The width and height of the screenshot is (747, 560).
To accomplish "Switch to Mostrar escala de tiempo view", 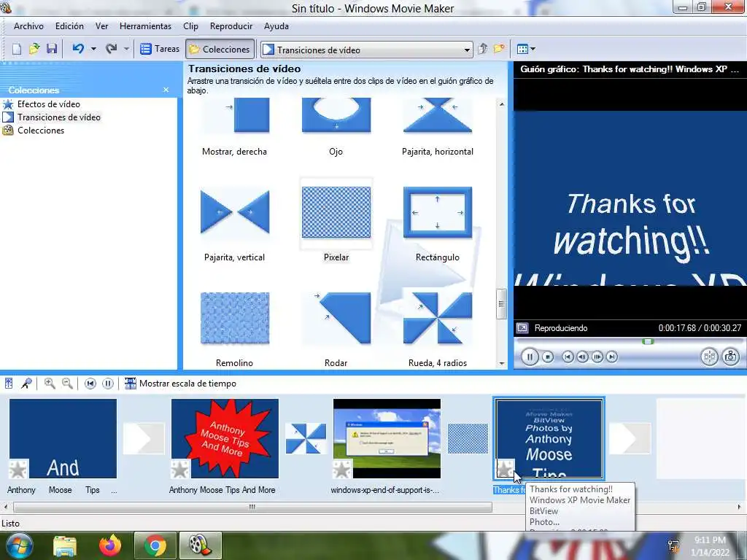I will tap(181, 384).
